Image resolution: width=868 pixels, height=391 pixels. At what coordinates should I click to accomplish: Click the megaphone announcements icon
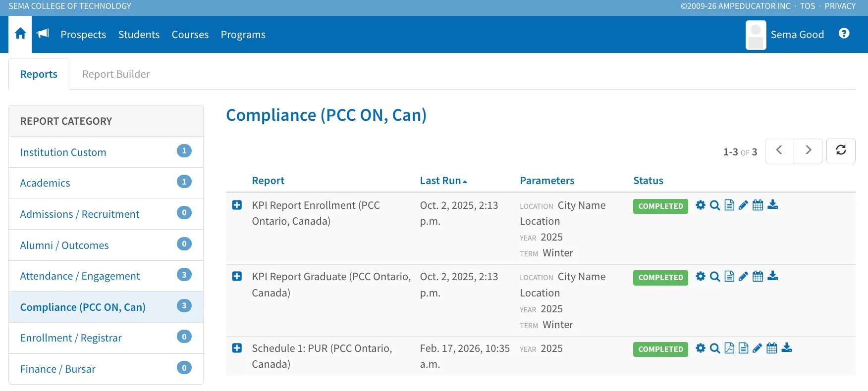[43, 33]
